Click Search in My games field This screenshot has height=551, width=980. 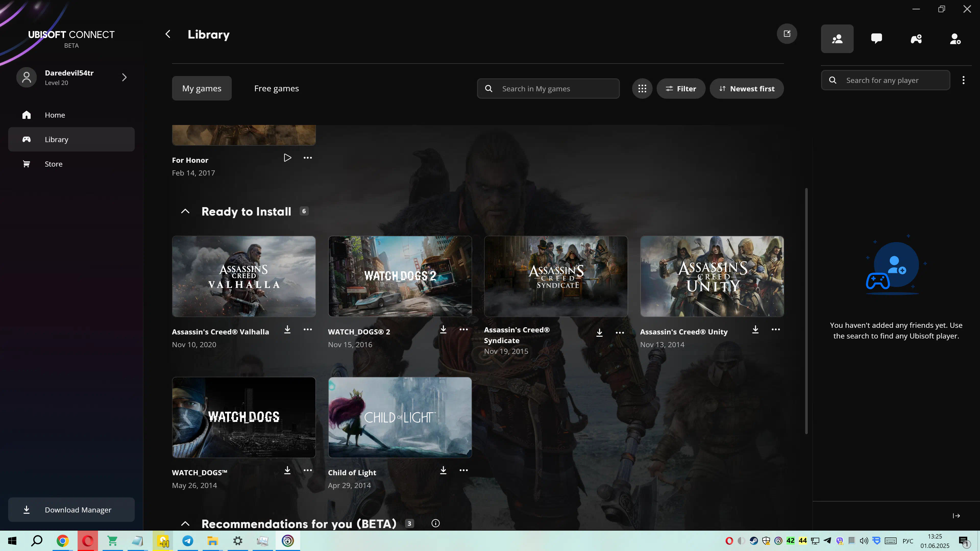tap(548, 89)
